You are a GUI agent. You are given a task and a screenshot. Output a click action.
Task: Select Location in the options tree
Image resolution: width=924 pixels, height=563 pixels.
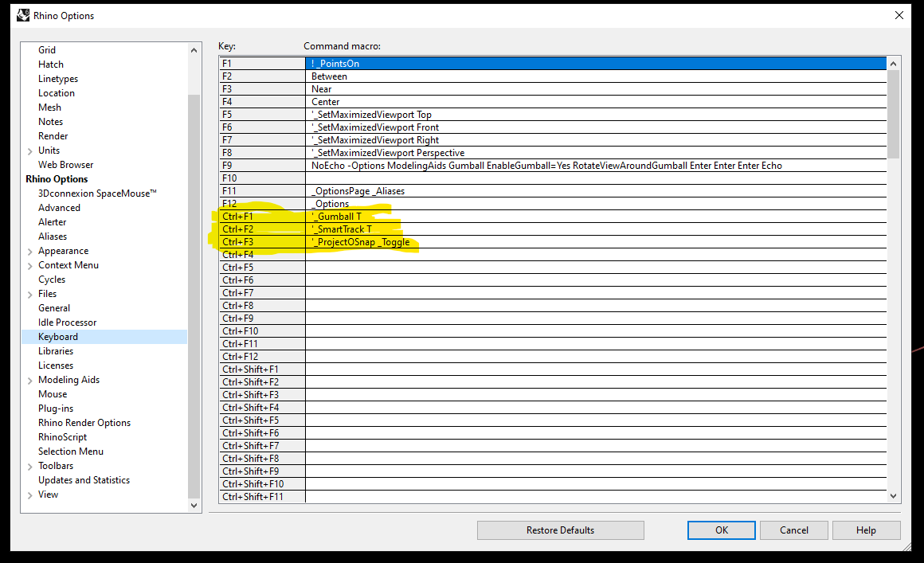point(57,93)
